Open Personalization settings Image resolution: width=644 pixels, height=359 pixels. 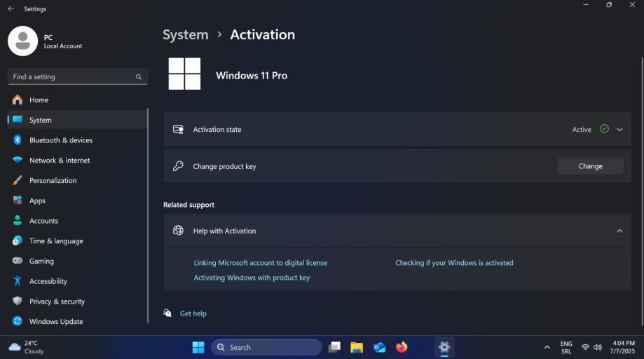(78, 180)
